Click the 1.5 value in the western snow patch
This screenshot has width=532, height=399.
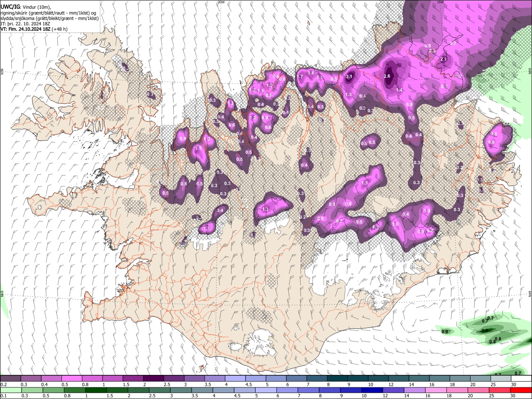(198, 148)
